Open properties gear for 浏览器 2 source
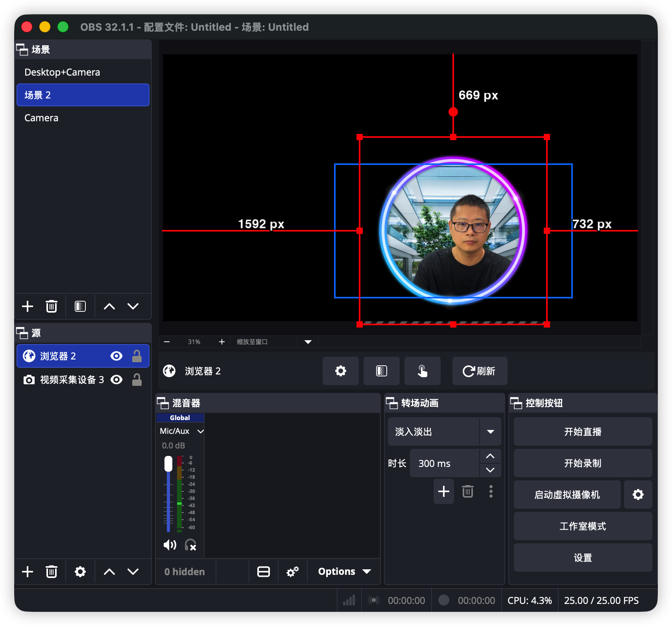Image resolution: width=672 pixels, height=626 pixels. [x=340, y=371]
